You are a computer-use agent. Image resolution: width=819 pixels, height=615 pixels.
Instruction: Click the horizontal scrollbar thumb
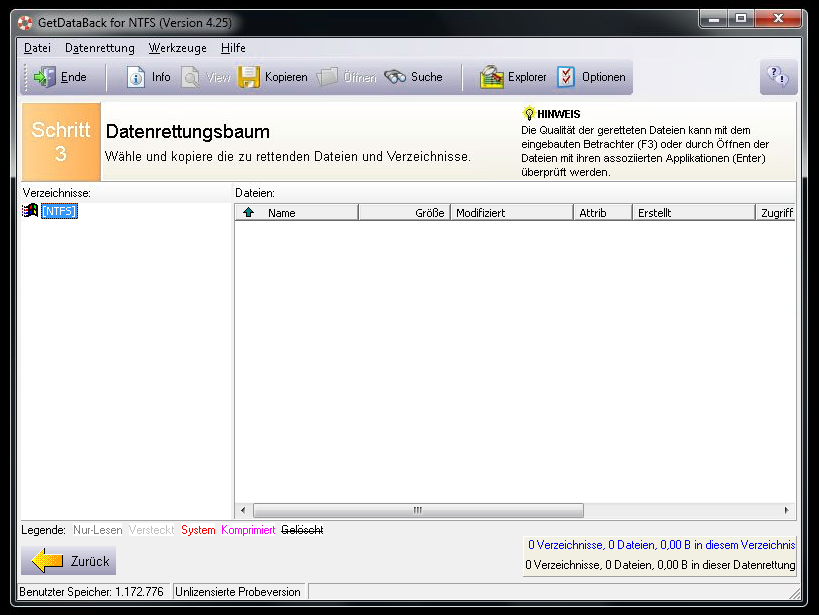(418, 510)
